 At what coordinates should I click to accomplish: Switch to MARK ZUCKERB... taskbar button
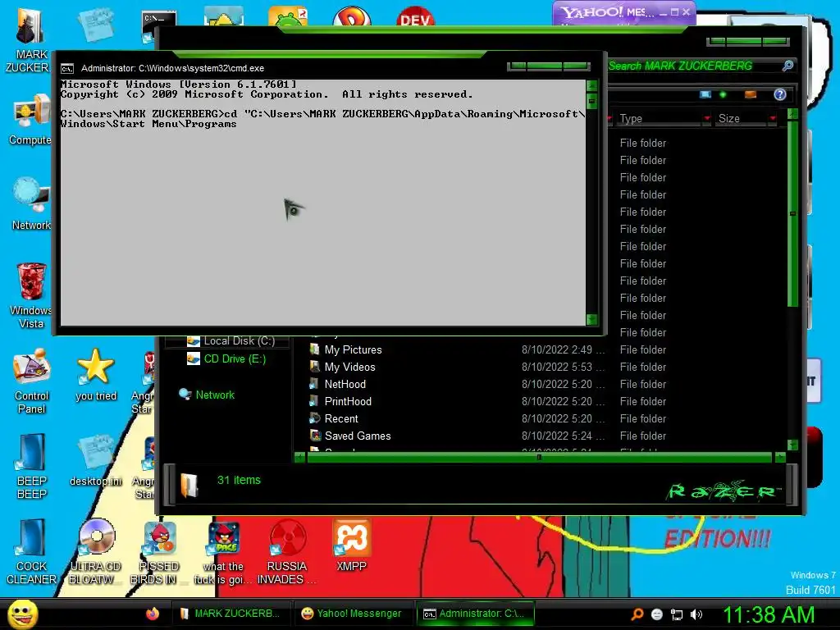231,614
